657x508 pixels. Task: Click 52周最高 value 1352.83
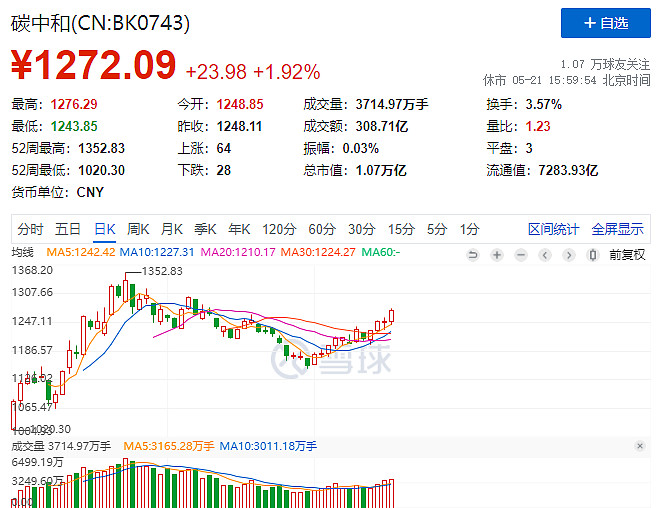(101, 148)
